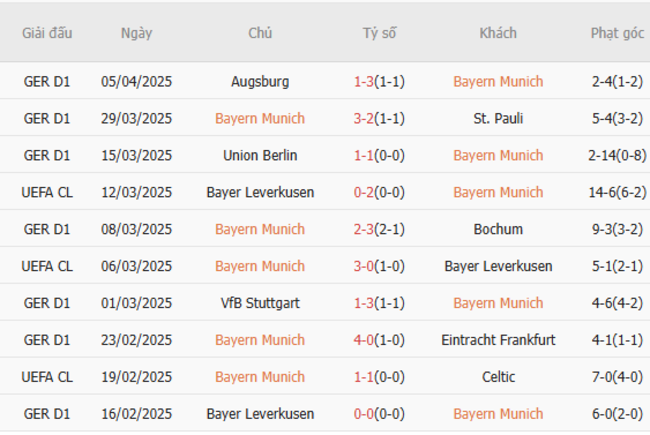Click the Bochum away team link

(x=498, y=229)
